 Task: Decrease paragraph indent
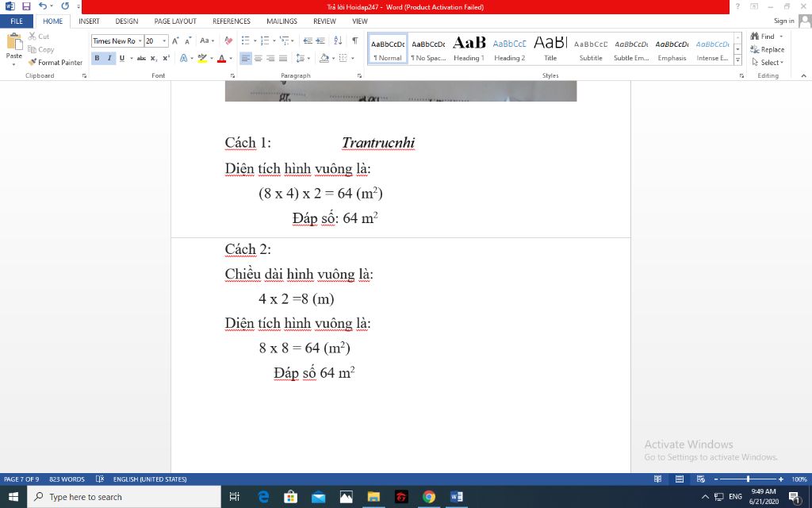tap(308, 40)
